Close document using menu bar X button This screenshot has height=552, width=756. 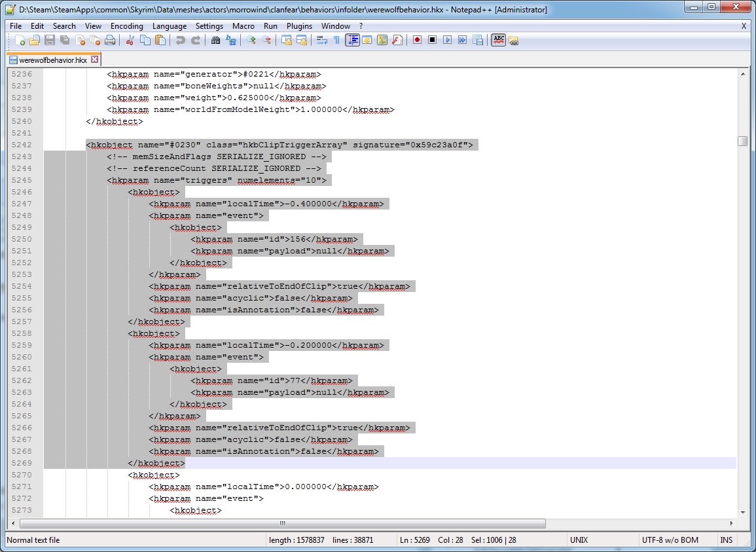(744, 26)
